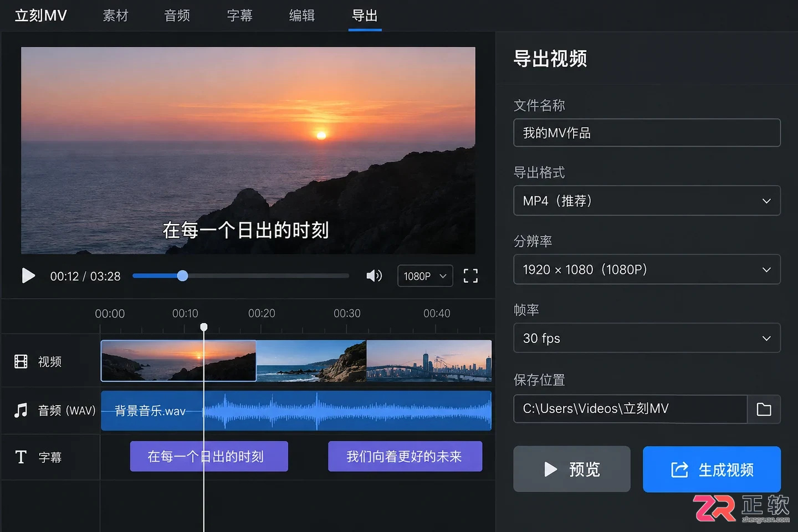
Task: Go to the 字幕 tab
Action: click(240, 16)
